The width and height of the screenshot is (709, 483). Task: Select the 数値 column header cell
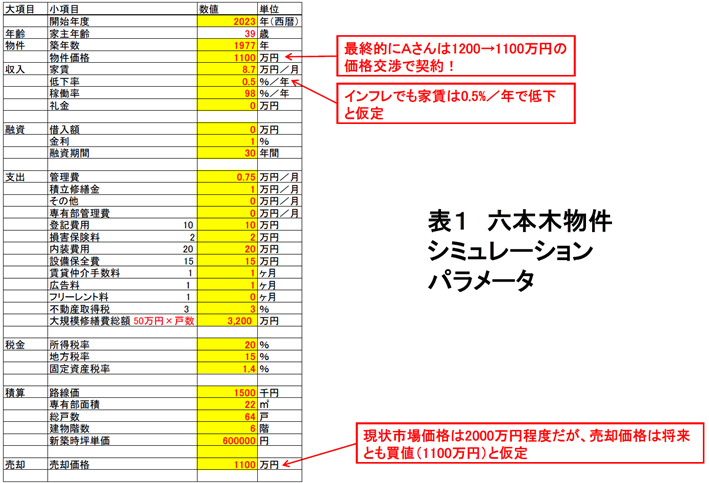[x=228, y=8]
